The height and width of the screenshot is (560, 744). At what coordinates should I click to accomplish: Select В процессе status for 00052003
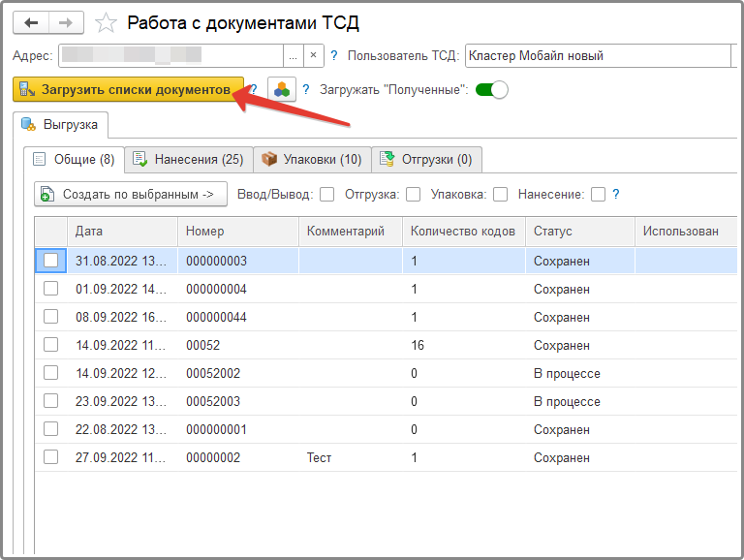click(x=580, y=401)
